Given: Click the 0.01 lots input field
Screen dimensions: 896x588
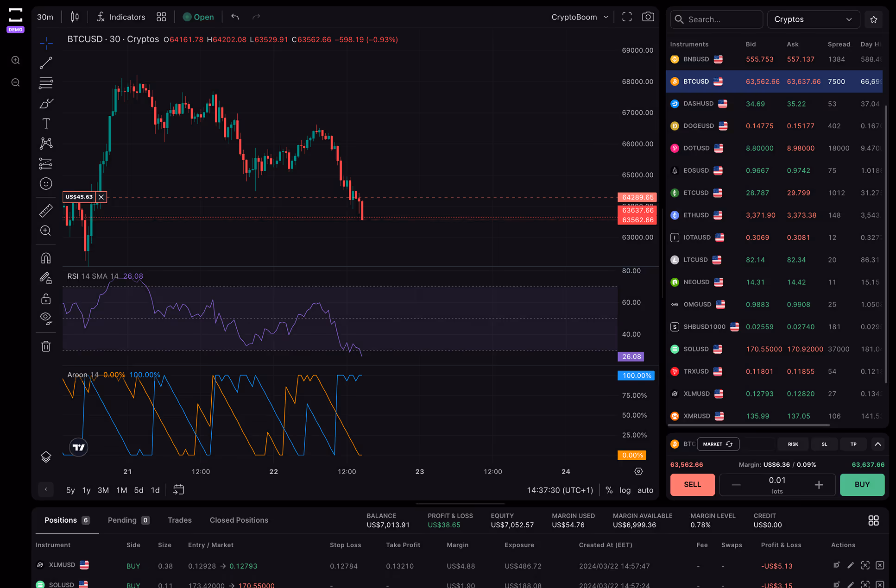Looking at the screenshot, I should pos(777,484).
